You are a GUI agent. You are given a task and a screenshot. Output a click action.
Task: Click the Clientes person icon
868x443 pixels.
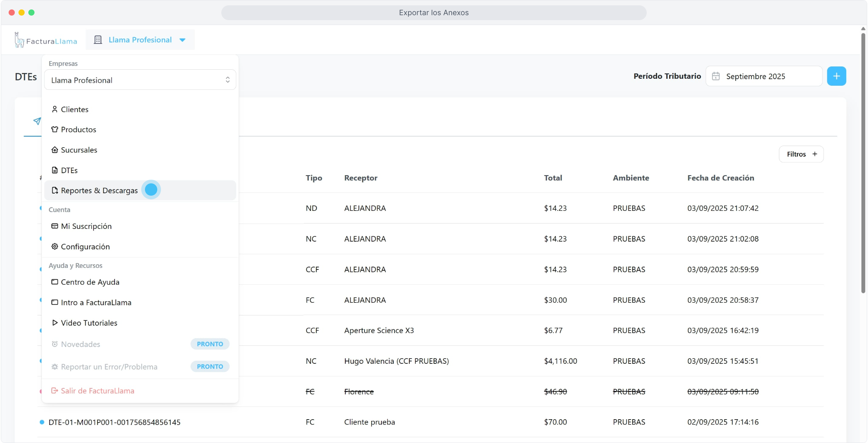coord(55,109)
